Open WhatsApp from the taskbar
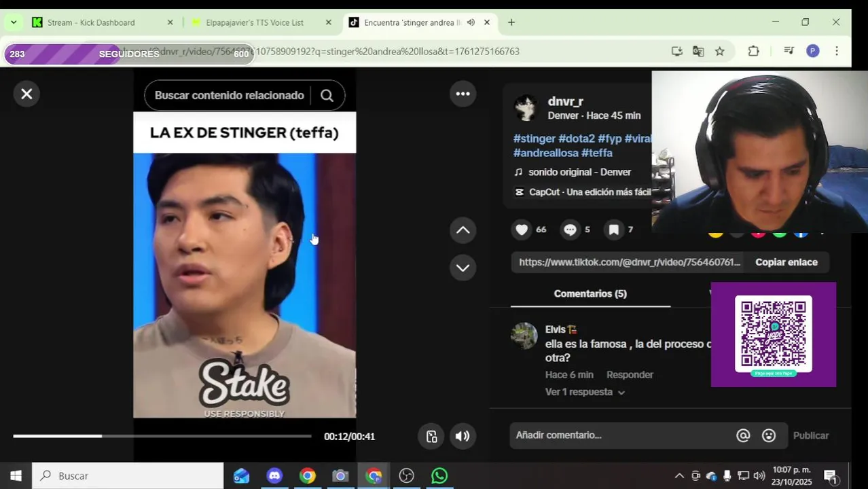The width and height of the screenshot is (868, 489). click(439, 476)
